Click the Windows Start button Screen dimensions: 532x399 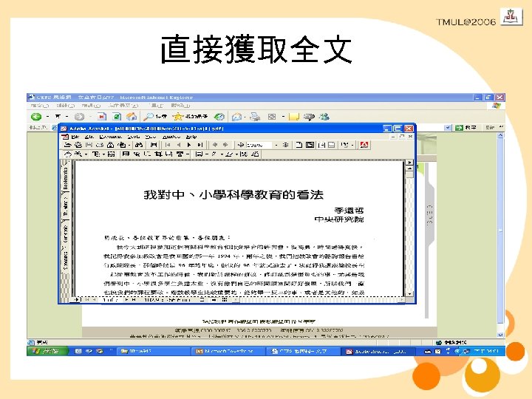click(47, 351)
